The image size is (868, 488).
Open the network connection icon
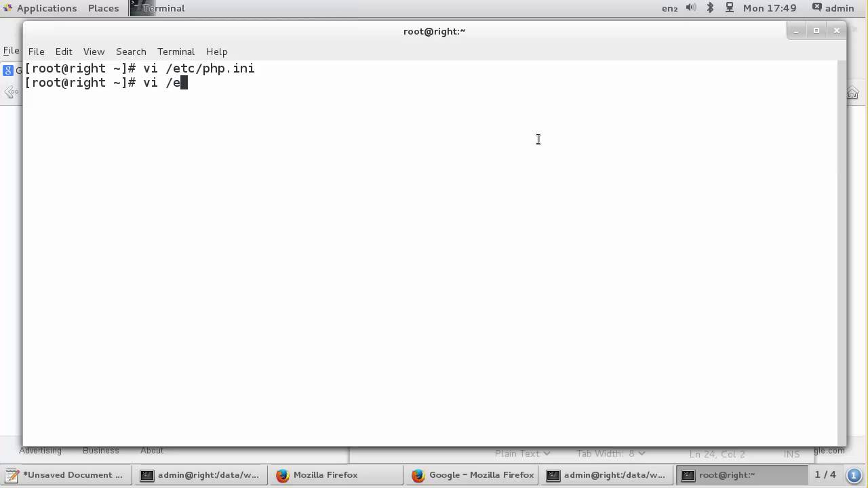[x=730, y=8]
